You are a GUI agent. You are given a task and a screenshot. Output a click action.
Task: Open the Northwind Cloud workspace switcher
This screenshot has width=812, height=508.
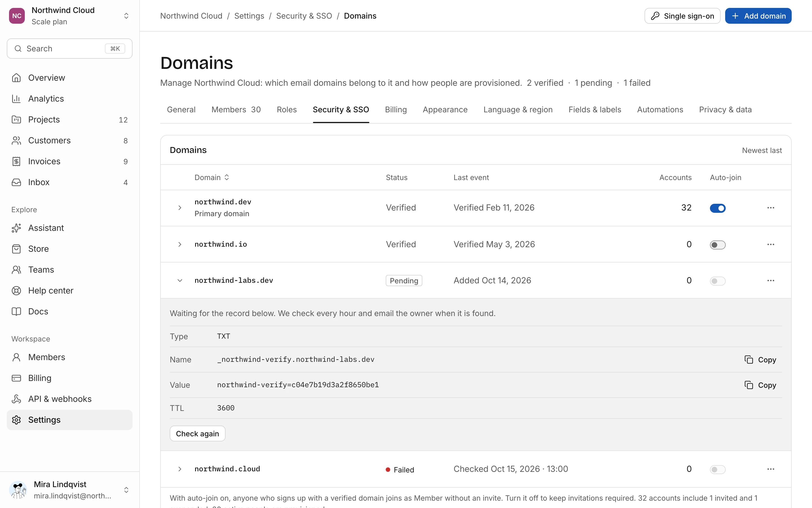pyautogui.click(x=69, y=16)
